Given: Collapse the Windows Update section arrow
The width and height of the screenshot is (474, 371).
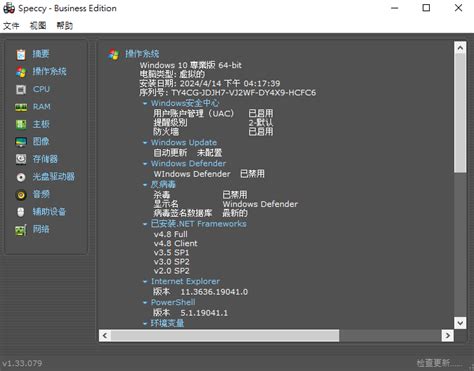Looking at the screenshot, I should [145, 143].
